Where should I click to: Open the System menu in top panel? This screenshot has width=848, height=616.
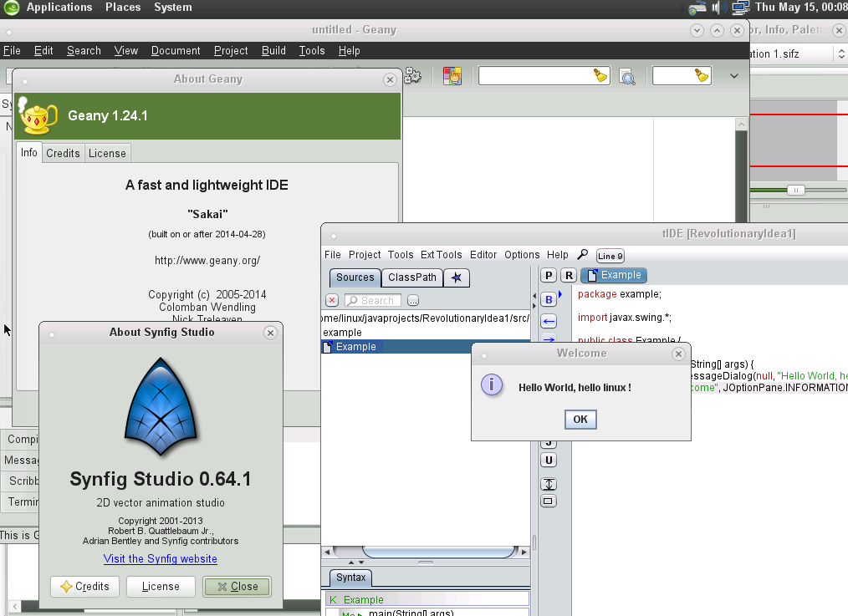pos(173,8)
